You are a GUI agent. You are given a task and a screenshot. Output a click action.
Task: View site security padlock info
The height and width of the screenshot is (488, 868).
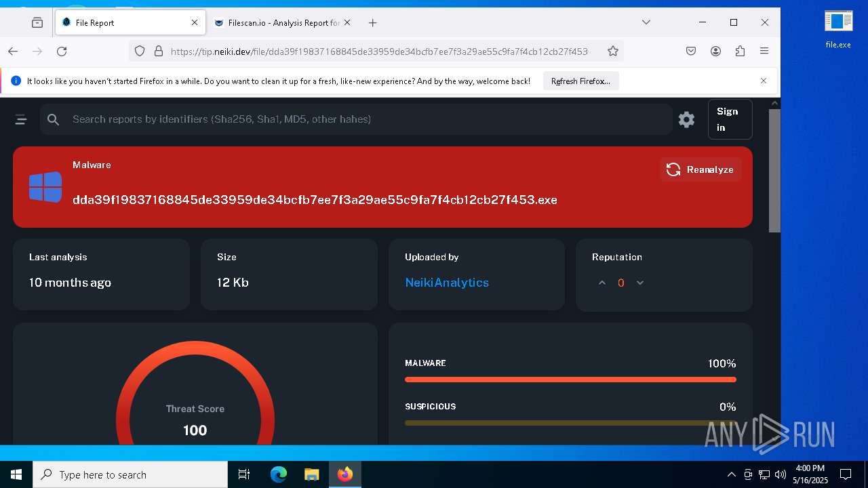pos(159,51)
